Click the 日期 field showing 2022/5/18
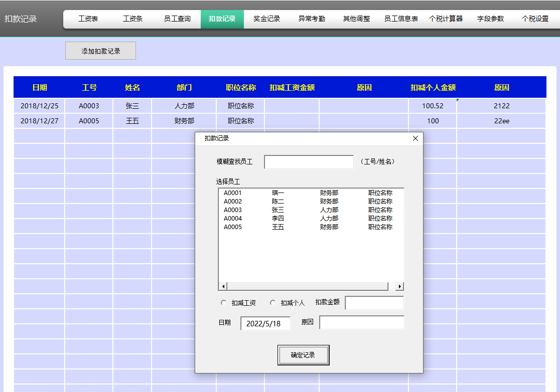 tap(265, 323)
